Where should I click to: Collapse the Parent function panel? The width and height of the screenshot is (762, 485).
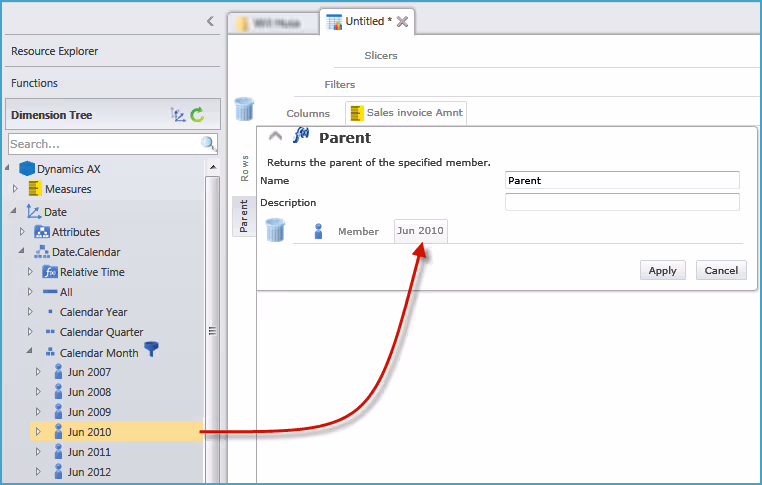pos(276,138)
